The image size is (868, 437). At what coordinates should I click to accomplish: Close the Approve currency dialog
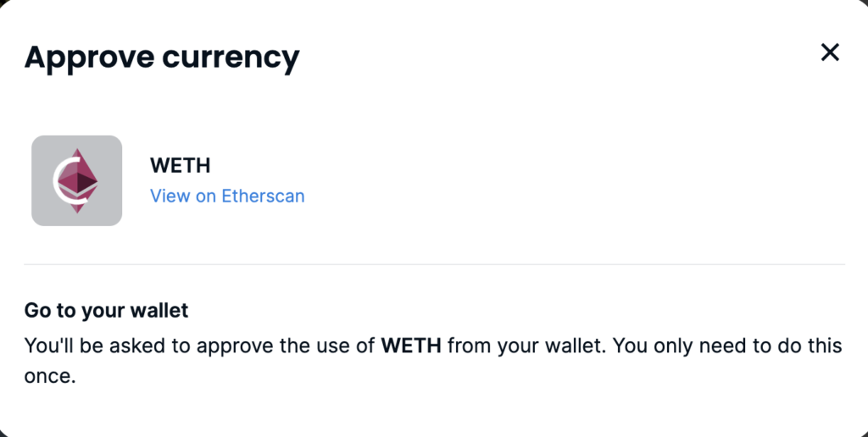[830, 53]
